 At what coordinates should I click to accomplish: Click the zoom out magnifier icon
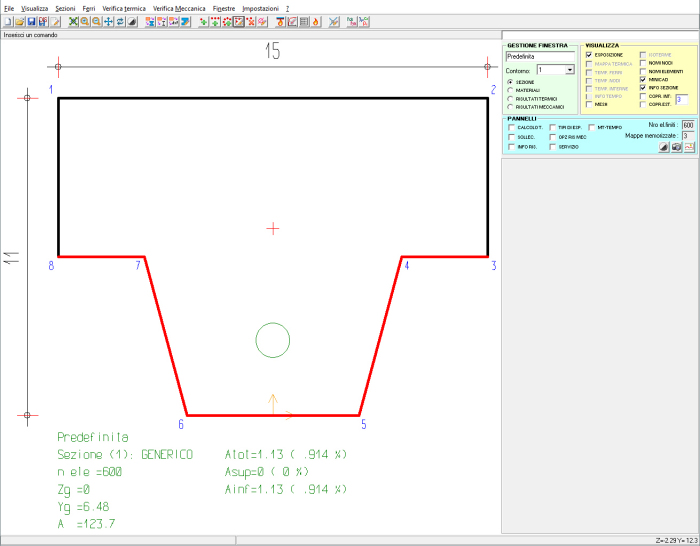tap(97, 21)
